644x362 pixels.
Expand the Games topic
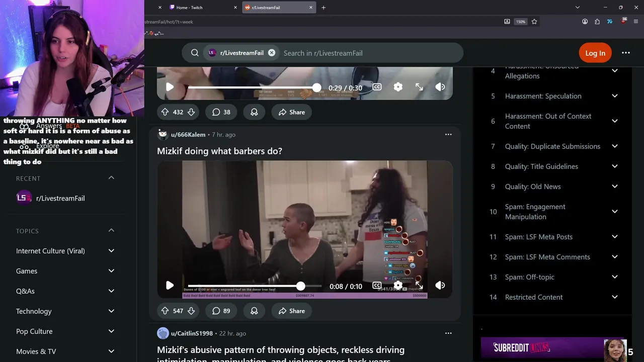click(x=111, y=271)
